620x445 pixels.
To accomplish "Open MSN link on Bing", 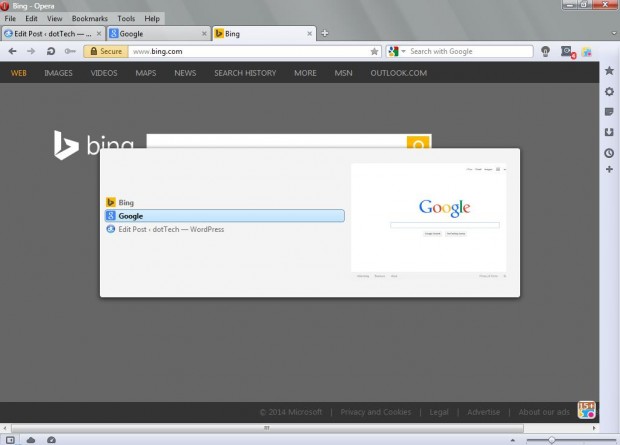I will (x=343, y=73).
